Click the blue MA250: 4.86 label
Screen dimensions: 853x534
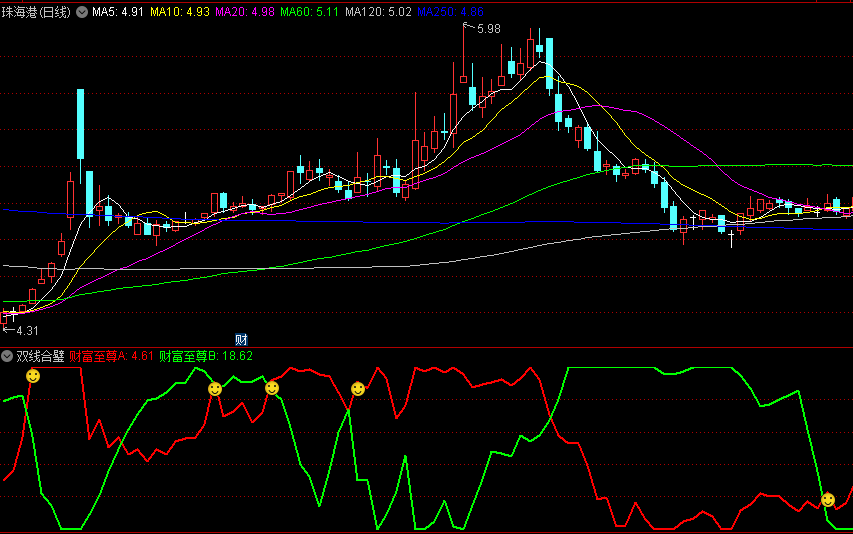(450, 12)
